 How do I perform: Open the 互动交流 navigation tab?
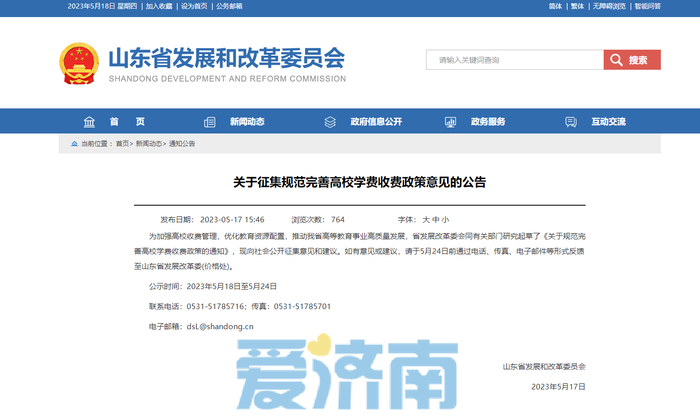pyautogui.click(x=608, y=121)
